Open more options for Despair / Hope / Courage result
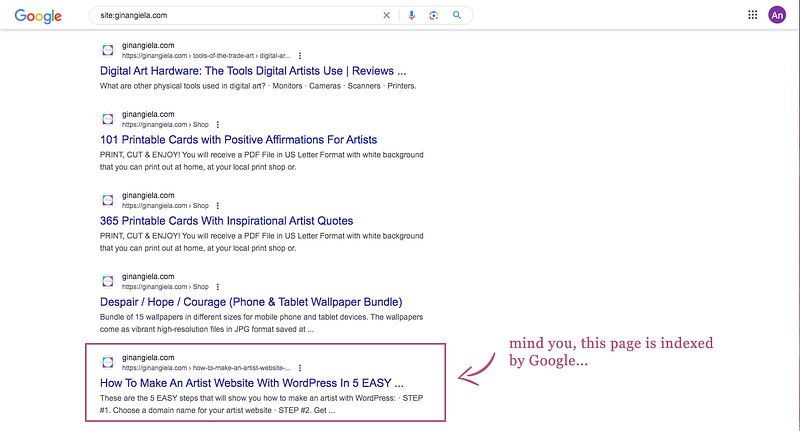Image resolution: width=800 pixels, height=431 pixels. pos(218,287)
